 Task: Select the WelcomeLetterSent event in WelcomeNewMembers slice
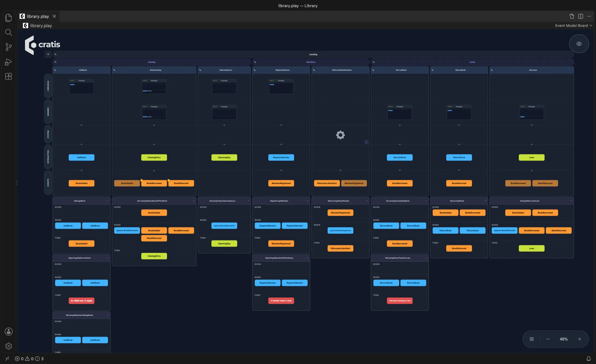pyautogui.click(x=327, y=183)
